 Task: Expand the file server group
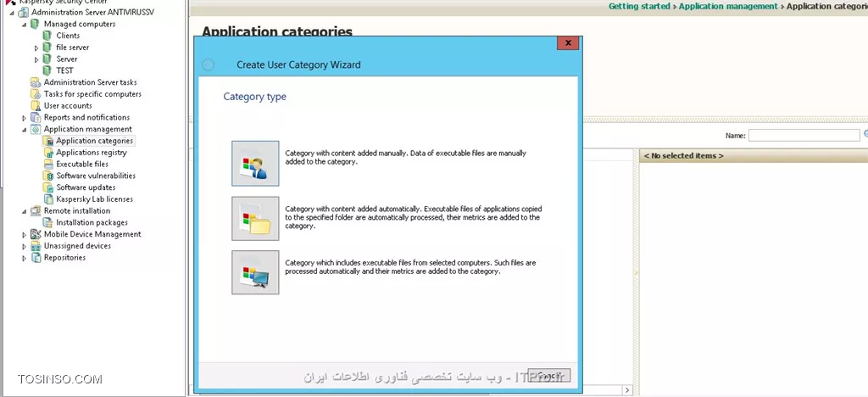pos(36,48)
